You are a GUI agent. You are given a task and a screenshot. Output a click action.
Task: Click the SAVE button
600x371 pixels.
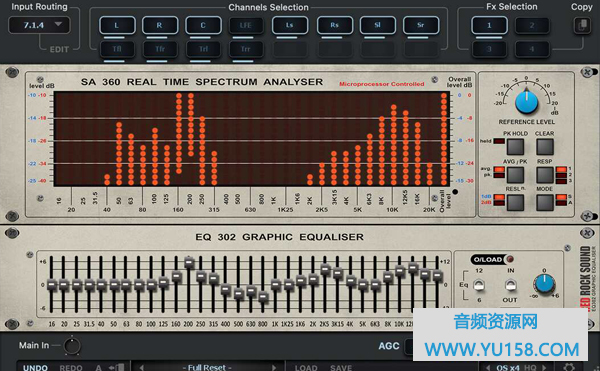(341, 368)
